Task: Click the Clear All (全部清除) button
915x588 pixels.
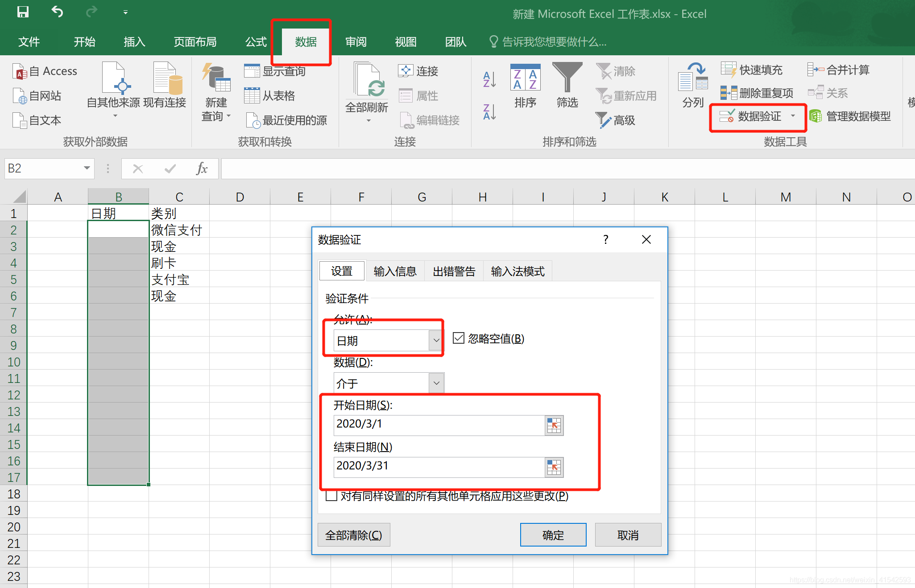Action: pos(353,535)
